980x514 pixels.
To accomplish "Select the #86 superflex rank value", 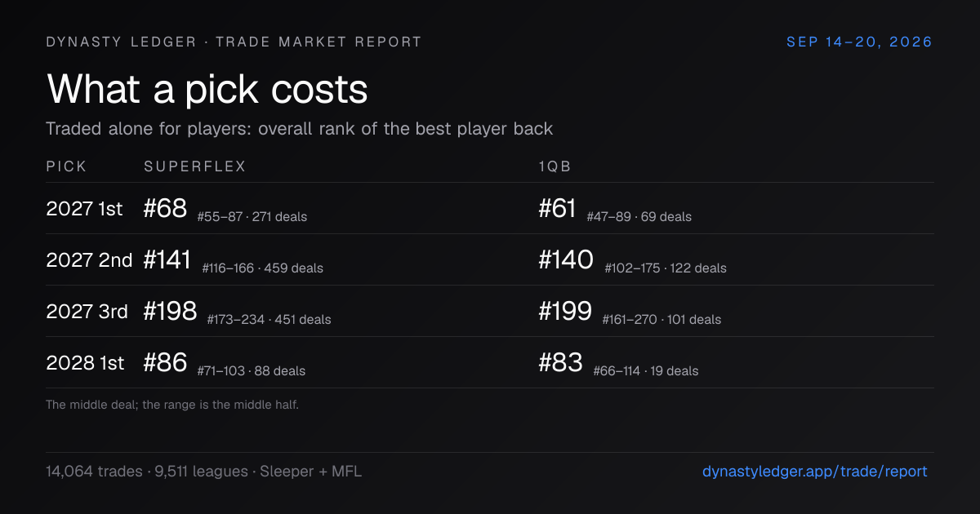I will (165, 363).
